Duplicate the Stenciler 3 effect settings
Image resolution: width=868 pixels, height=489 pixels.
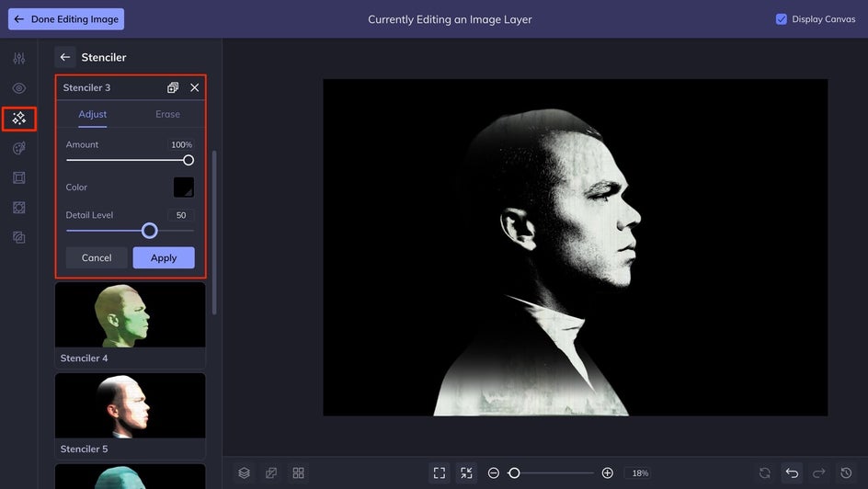point(173,87)
